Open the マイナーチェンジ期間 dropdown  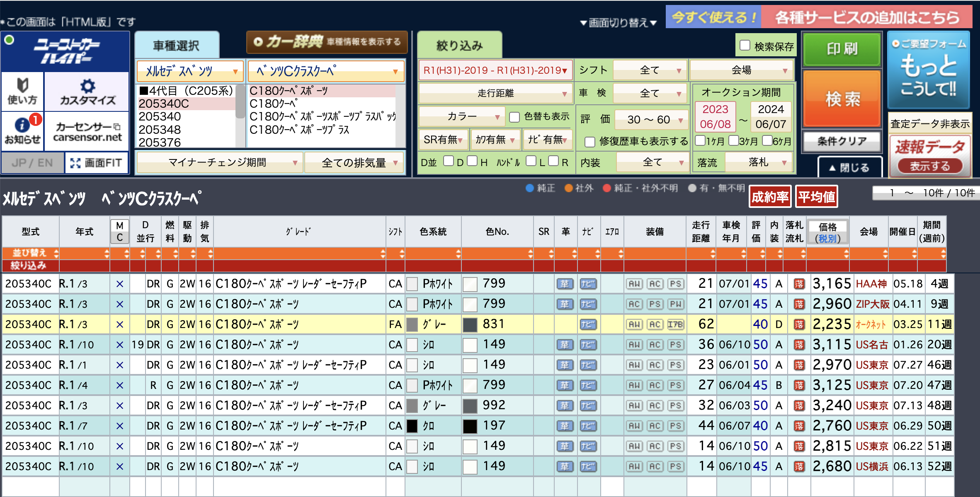pos(219,162)
